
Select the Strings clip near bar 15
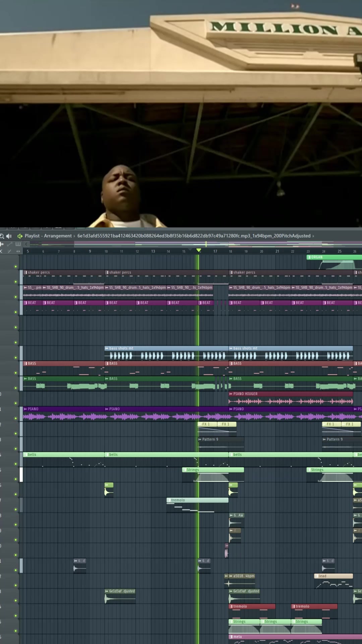pos(213,475)
